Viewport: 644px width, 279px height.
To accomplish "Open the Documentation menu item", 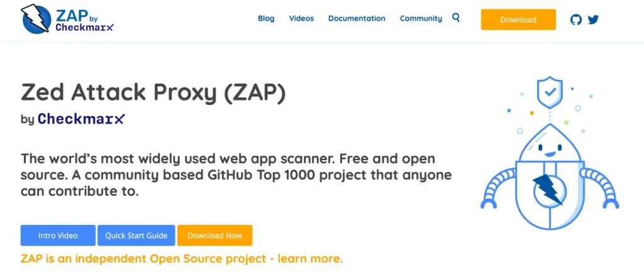I will 357,18.
